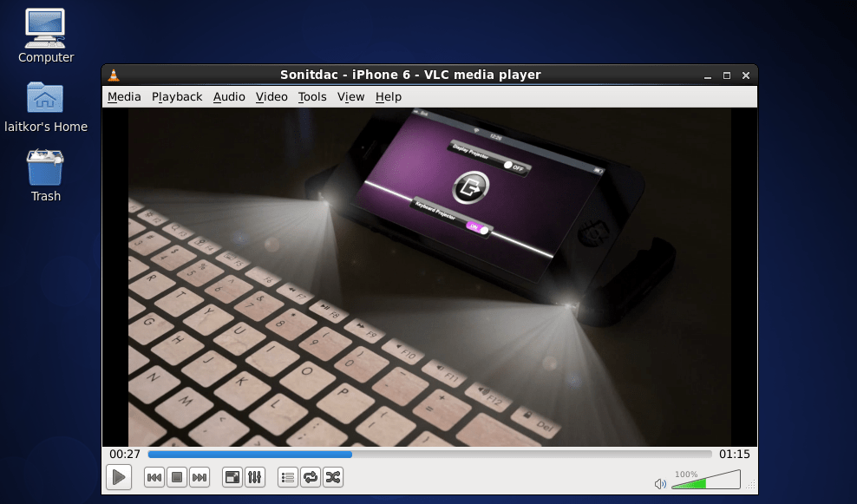Open the Audio menu
Viewport: 857px width, 504px height.
pyautogui.click(x=229, y=96)
